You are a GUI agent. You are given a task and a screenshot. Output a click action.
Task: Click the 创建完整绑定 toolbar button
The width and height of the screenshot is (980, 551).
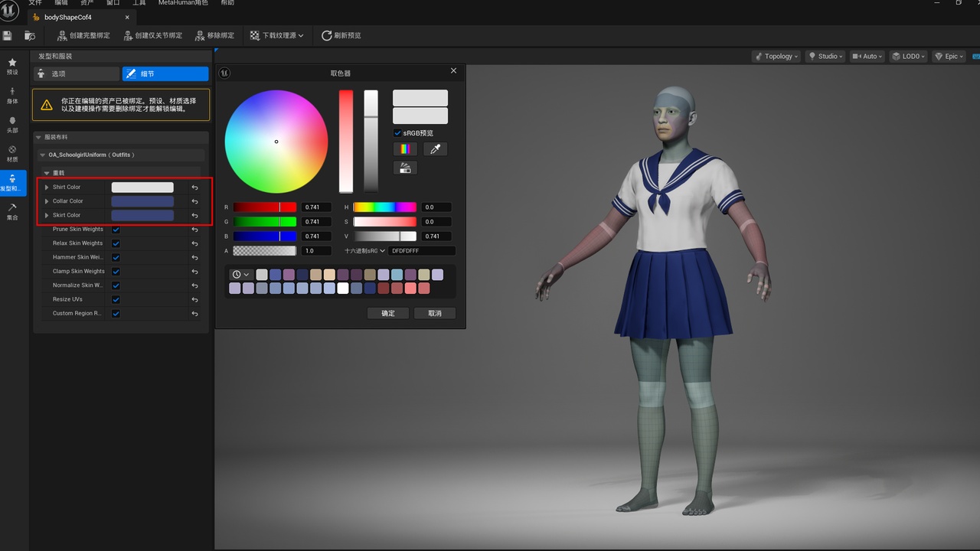click(83, 35)
